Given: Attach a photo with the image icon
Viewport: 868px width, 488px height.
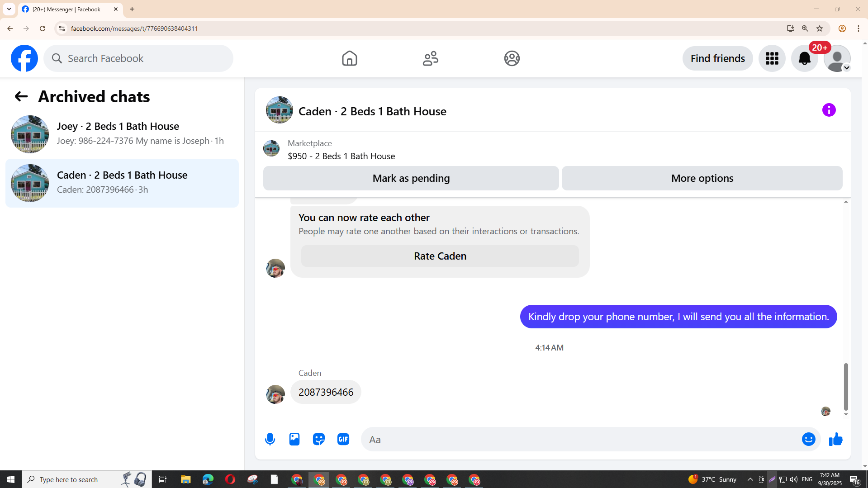Looking at the screenshot, I should tap(294, 439).
